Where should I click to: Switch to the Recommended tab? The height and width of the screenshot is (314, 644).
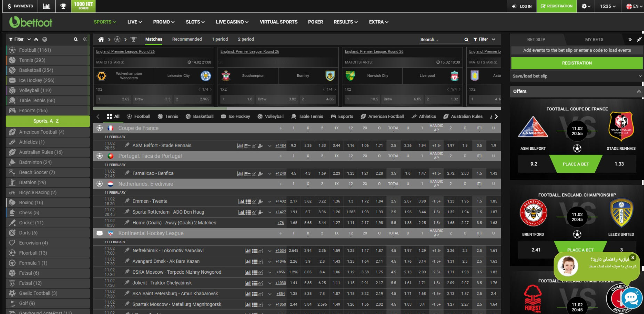(187, 39)
